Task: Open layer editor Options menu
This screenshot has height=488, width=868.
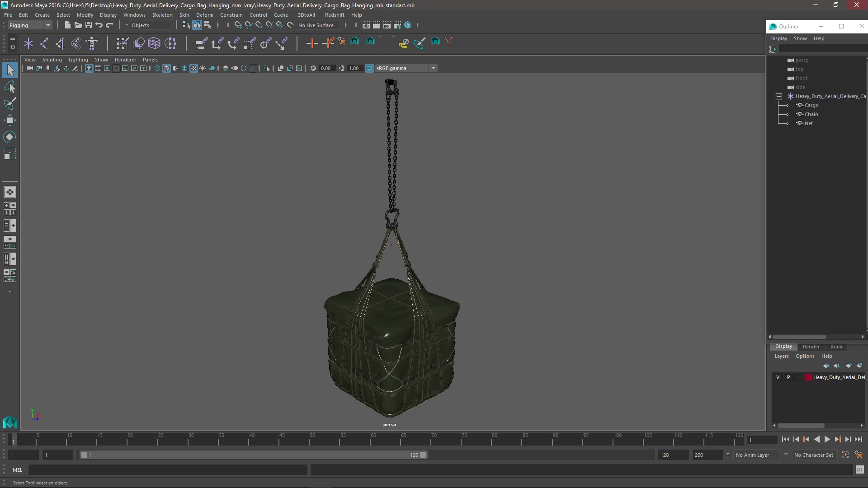Action: (x=805, y=356)
